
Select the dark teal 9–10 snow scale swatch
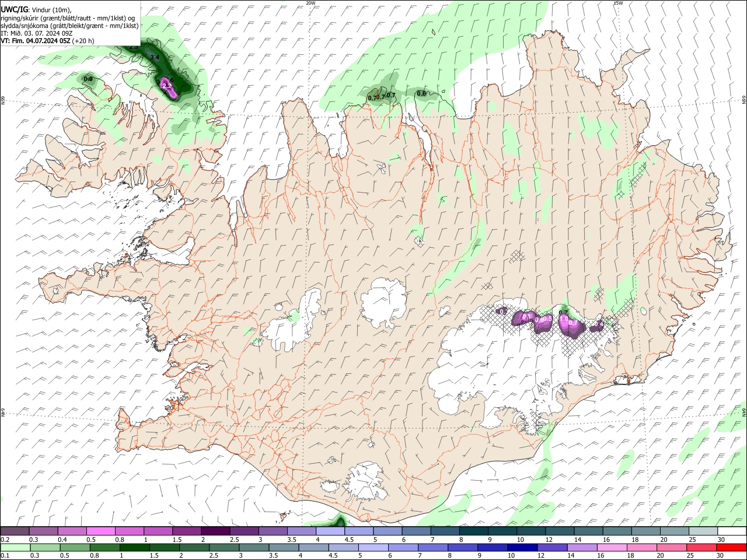(502, 531)
